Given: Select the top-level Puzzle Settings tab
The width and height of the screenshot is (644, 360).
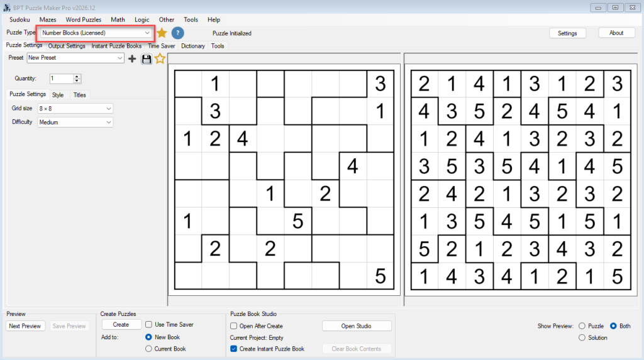Looking at the screenshot, I should 24,45.
